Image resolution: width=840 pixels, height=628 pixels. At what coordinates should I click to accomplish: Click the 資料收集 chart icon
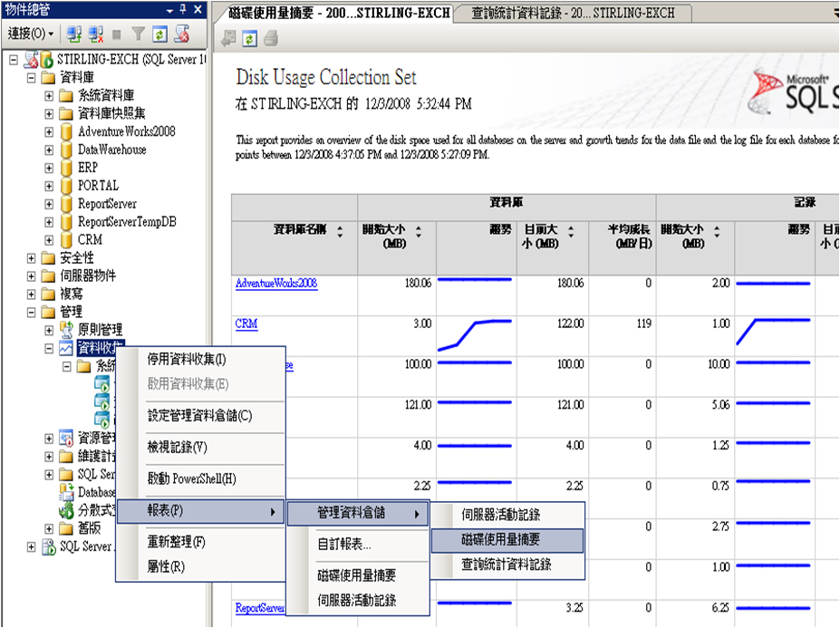tap(66, 348)
